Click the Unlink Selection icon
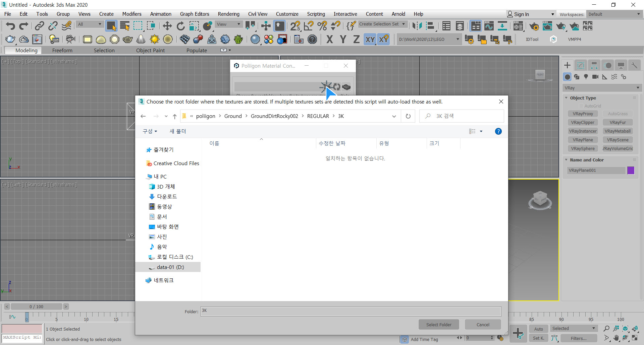This screenshot has width=644, height=345. (x=53, y=26)
